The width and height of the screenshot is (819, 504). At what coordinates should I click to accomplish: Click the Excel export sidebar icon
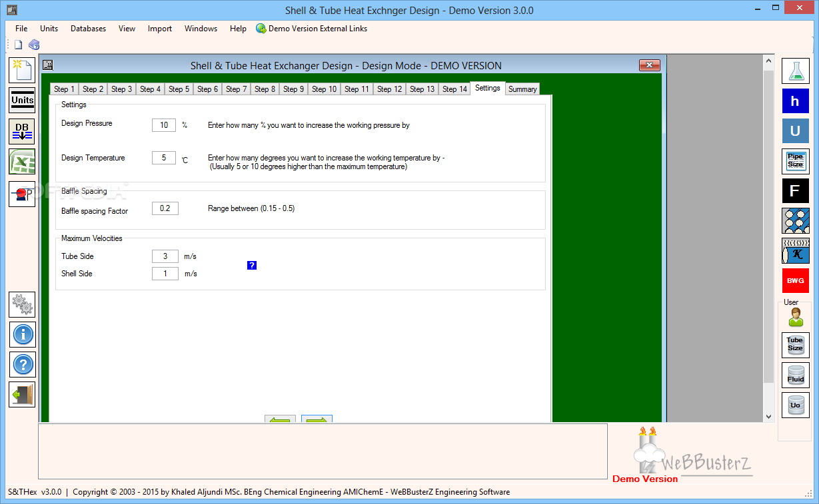coord(22,162)
